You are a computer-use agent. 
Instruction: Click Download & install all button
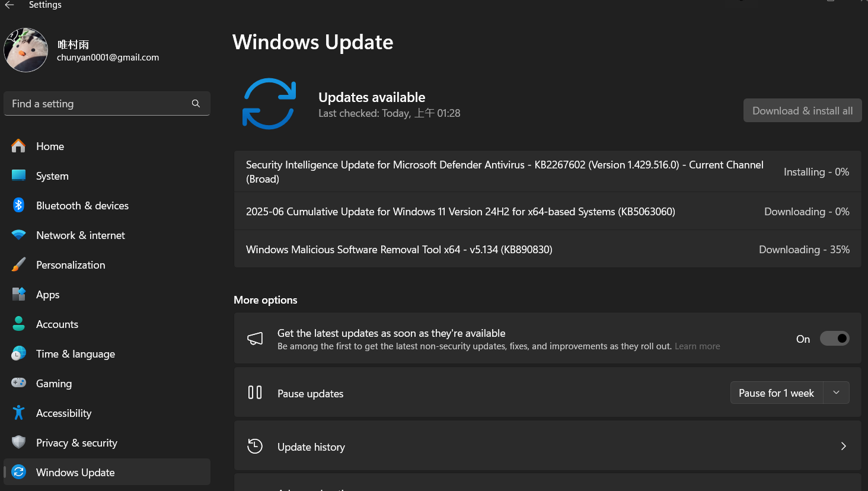pyautogui.click(x=803, y=111)
